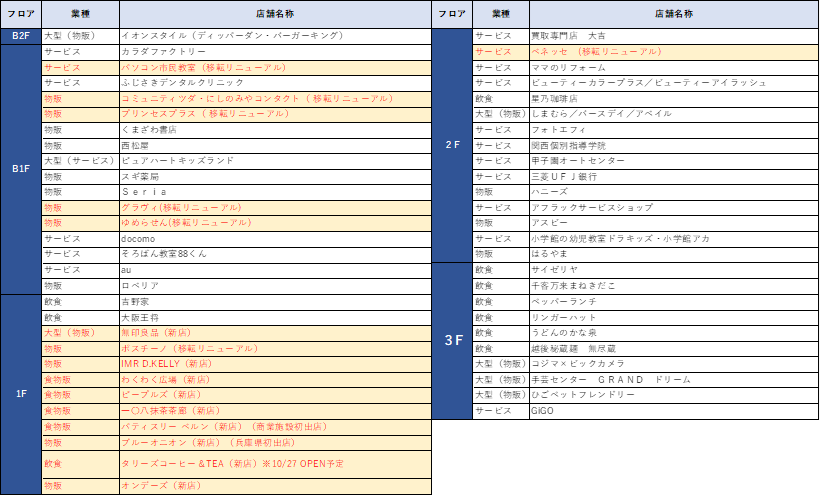The height and width of the screenshot is (496, 820).
Task: Click the ビープルズ (新店) cell
Action: coord(276,395)
